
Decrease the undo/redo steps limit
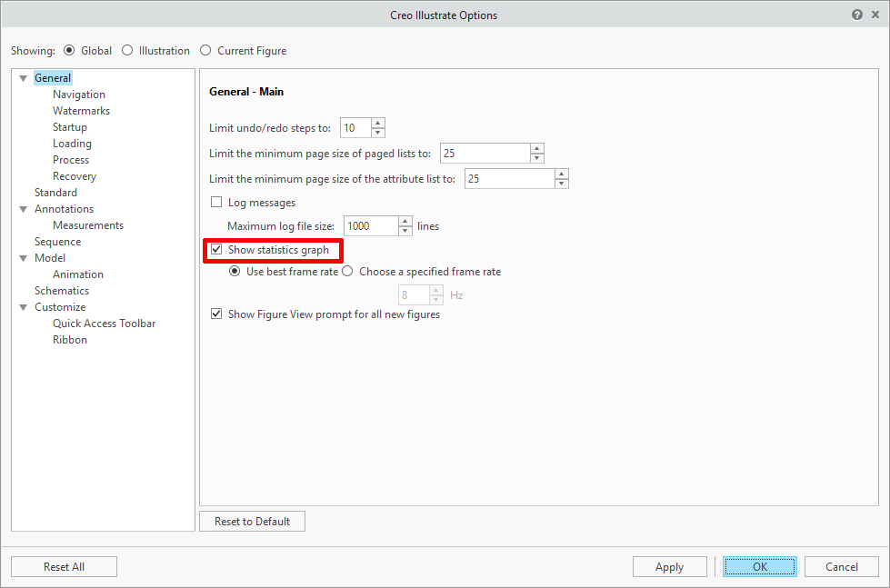click(378, 133)
